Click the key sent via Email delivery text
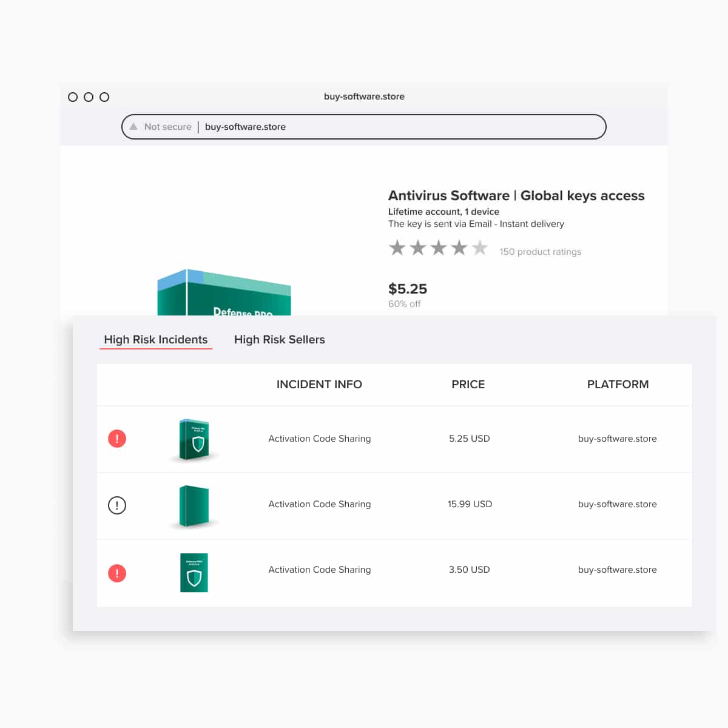 (x=476, y=224)
